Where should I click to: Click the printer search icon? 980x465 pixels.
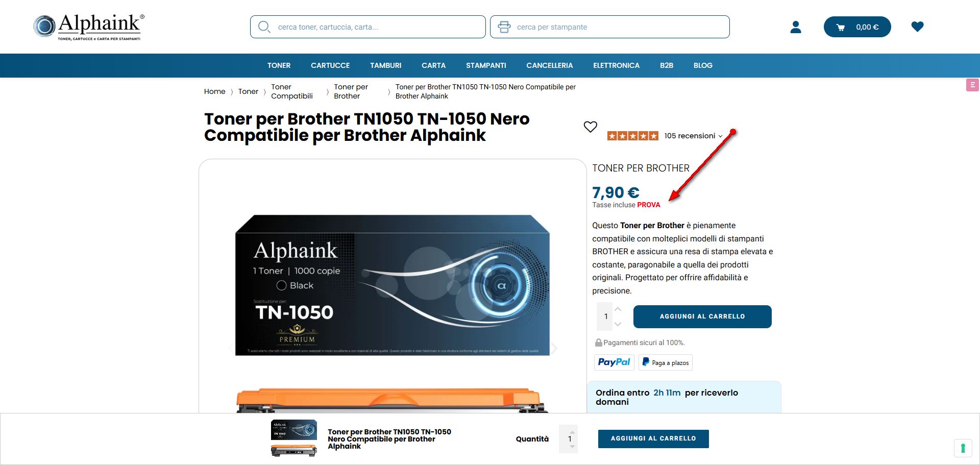coord(504,27)
